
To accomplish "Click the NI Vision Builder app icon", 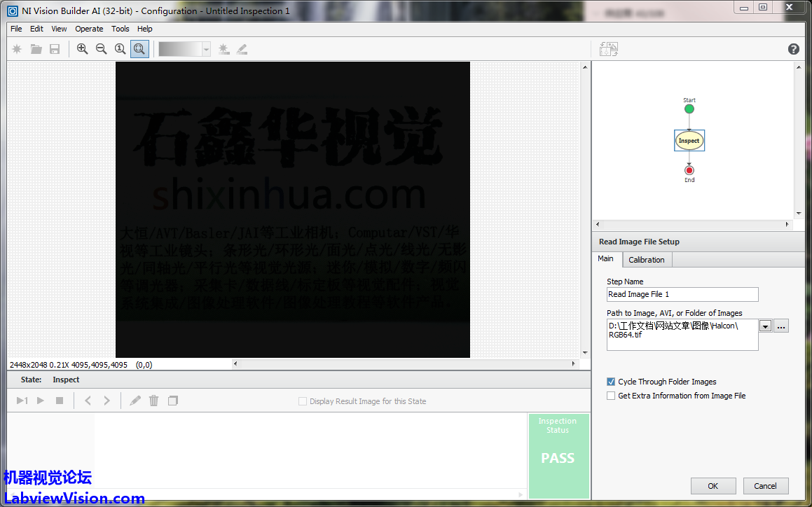I will coord(13,11).
